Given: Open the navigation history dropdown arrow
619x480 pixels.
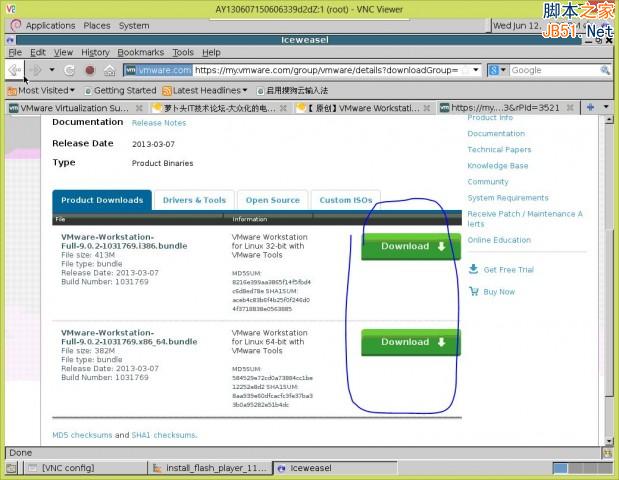Looking at the screenshot, I should click(x=52, y=70).
